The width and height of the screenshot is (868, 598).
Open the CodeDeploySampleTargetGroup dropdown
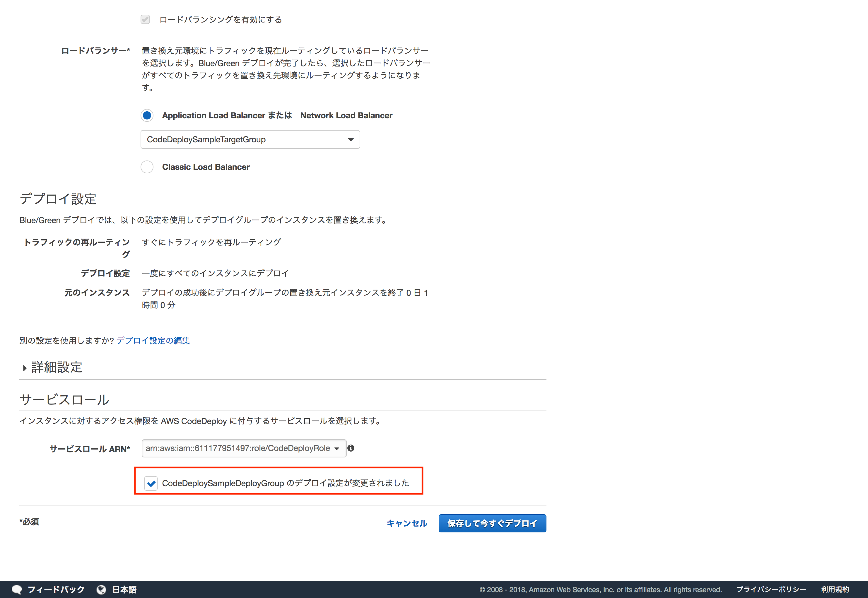coord(250,139)
